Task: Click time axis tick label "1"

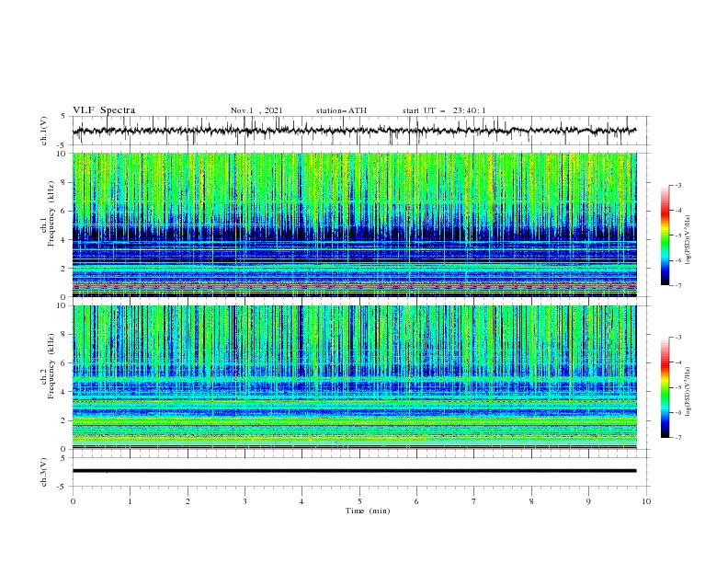Action: 130,501
